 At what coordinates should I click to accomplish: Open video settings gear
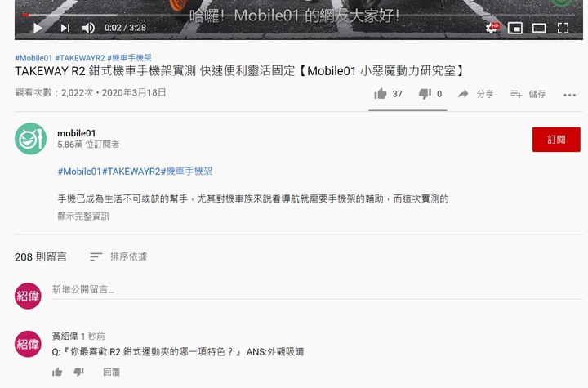[492, 28]
